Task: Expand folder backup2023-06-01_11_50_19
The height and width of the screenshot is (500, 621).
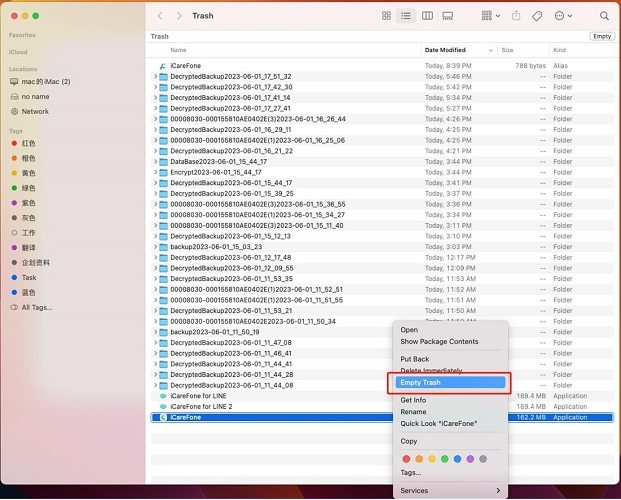Action: 155,332
